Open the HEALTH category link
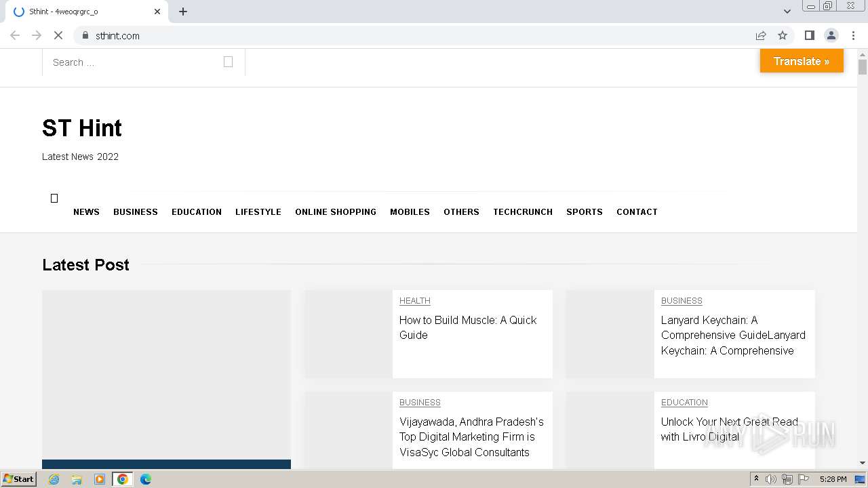This screenshot has width=868, height=488. (x=415, y=301)
